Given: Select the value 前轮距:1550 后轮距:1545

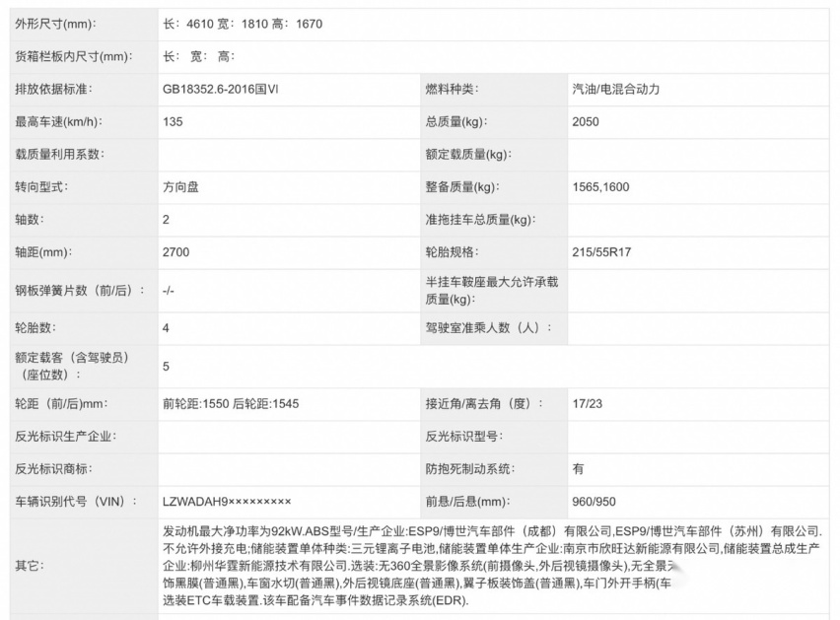Looking at the screenshot, I should pyautogui.click(x=231, y=404).
